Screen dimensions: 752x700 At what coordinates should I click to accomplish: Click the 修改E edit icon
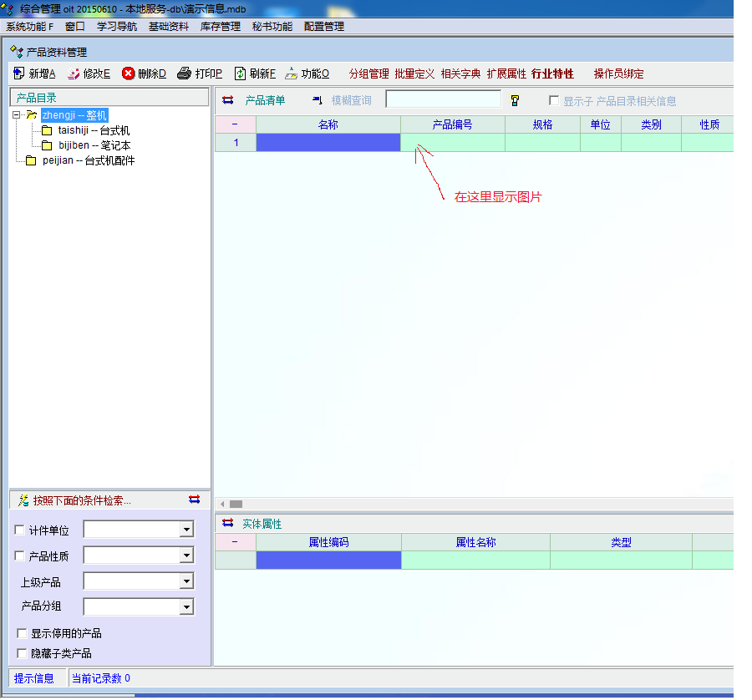(74, 74)
